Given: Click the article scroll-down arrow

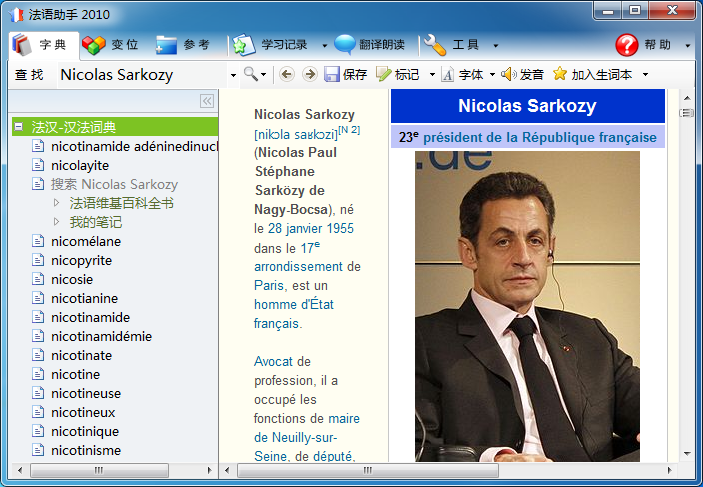Looking at the screenshot, I should coord(687,454).
